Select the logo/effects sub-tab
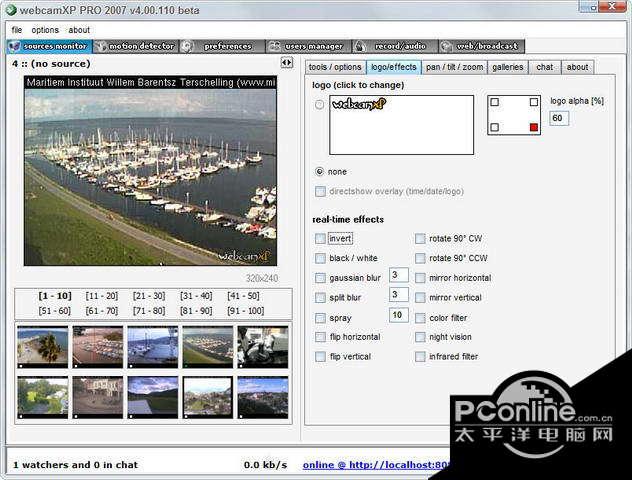Screen dimensions: 632x480 (x=393, y=67)
